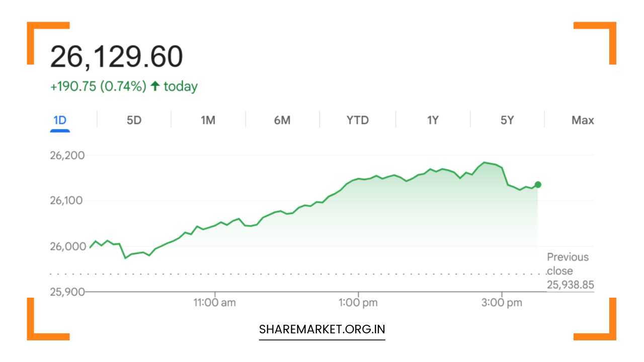Click the 26,200 y-axis label
Viewport: 644px width, 362px height.
click(x=67, y=155)
